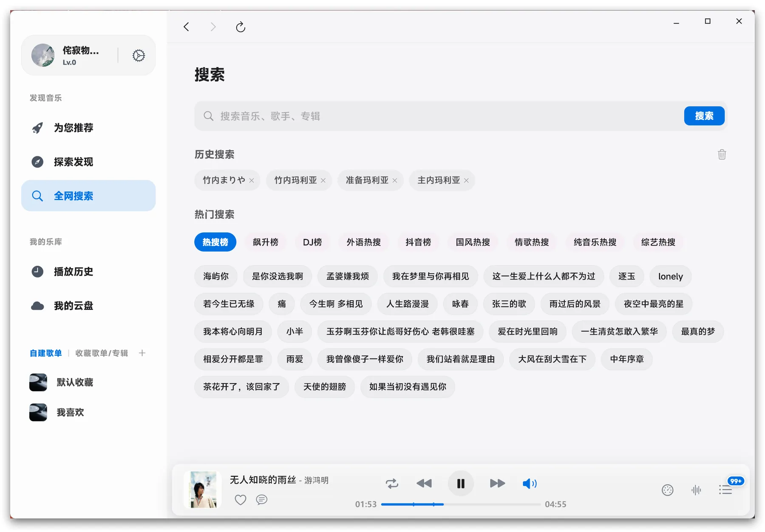
Task: Switch to 收藏歌单/专辑 tab
Action: tap(102, 353)
